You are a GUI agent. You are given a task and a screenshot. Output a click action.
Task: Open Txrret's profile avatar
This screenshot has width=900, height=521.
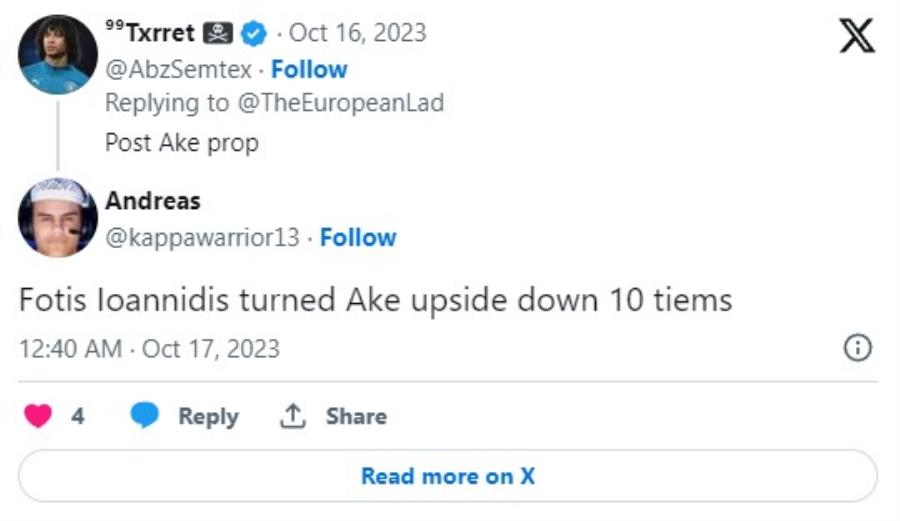58,55
